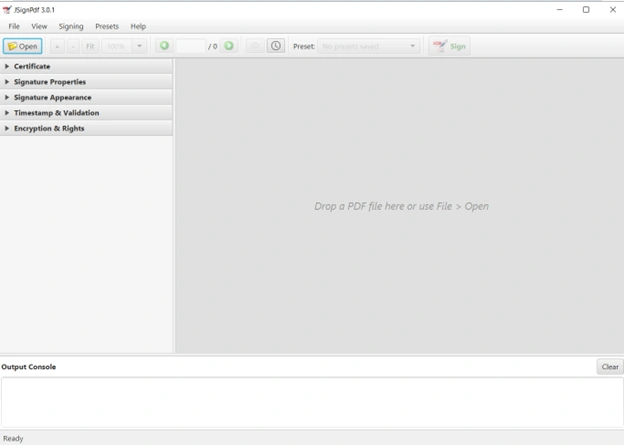
Task: Click the zoom out minus button
Action: coord(73,46)
